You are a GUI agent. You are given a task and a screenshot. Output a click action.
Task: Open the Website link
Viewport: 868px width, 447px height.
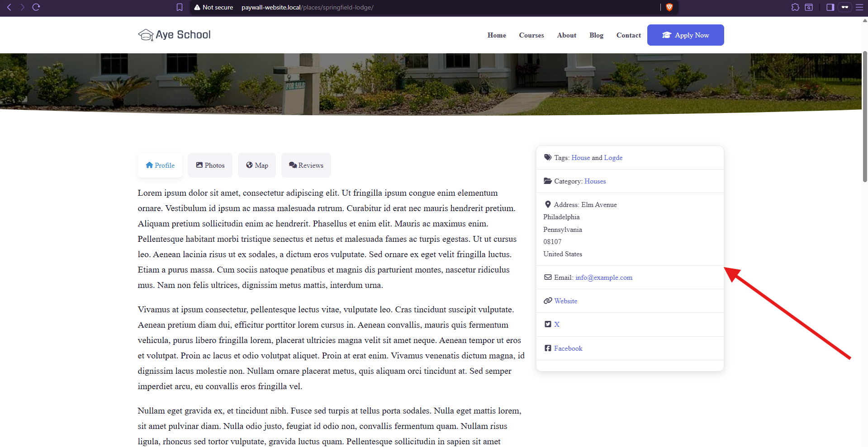[566, 301]
